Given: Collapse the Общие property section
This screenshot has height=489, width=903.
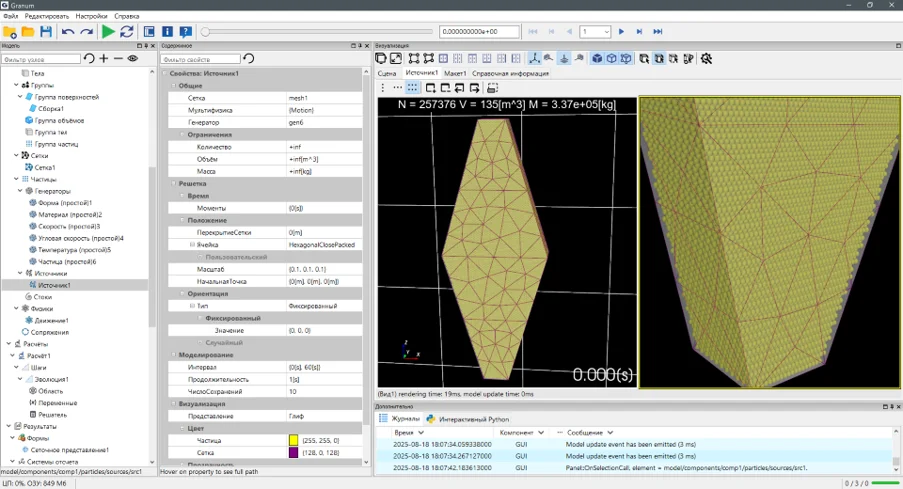Looking at the screenshot, I should 173,86.
